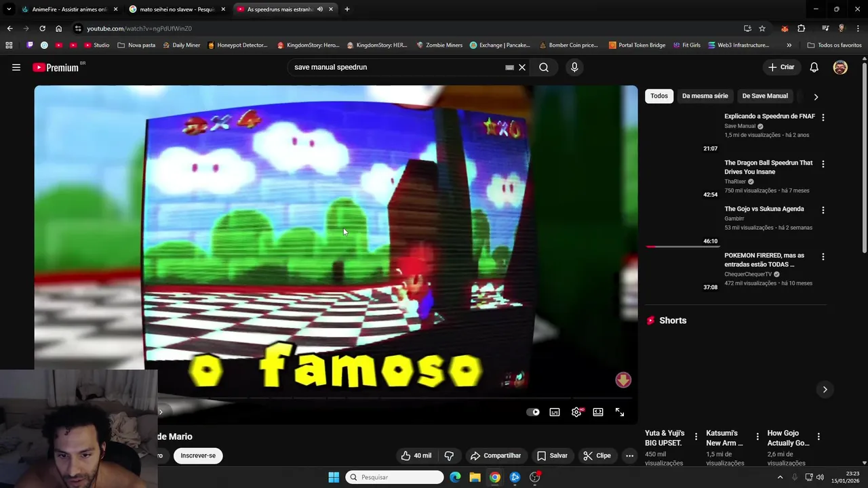Viewport: 868px width, 488px height.
Task: Open POKEMON FIRERED video title
Action: (x=764, y=260)
